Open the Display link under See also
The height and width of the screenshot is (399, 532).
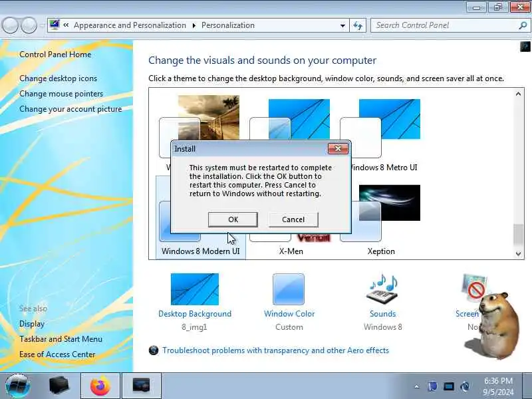coord(31,324)
